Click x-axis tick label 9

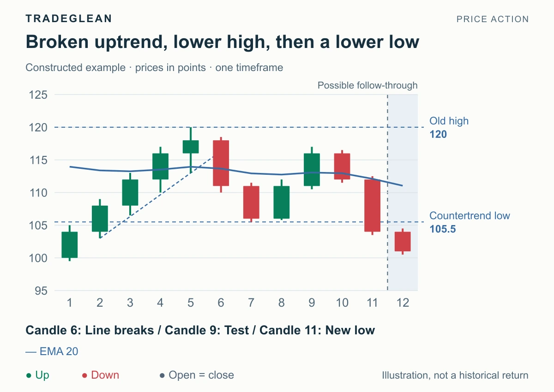tap(312, 303)
